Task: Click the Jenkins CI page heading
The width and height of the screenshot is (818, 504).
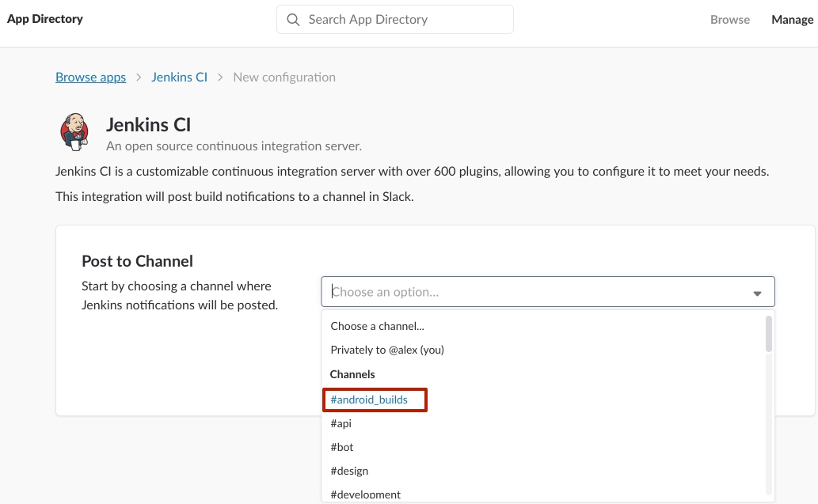Action: (x=149, y=125)
